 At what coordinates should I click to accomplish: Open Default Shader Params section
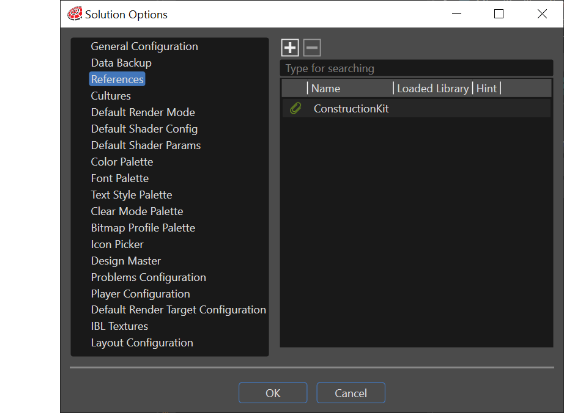pos(146,145)
